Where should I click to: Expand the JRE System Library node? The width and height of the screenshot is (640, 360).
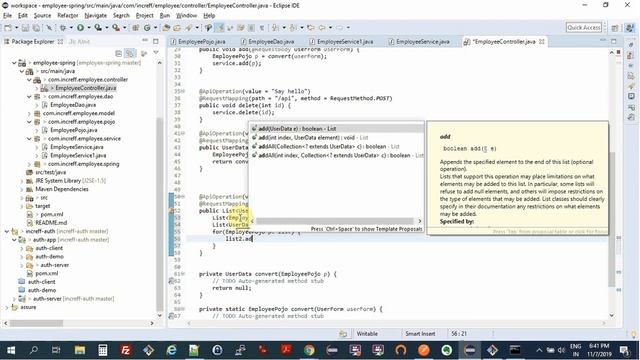(22, 181)
